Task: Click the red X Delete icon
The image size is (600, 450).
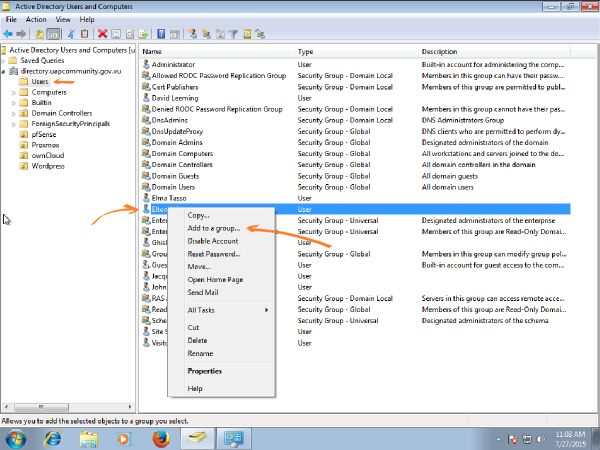Action: [102, 34]
